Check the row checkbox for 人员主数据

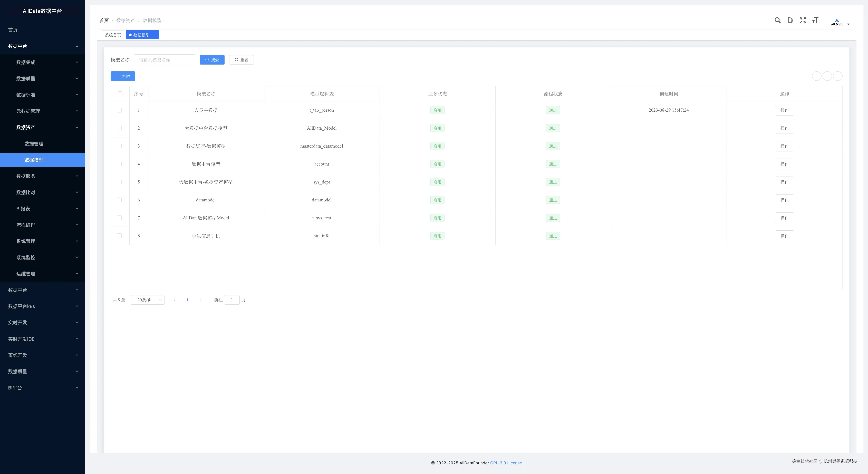pos(119,110)
